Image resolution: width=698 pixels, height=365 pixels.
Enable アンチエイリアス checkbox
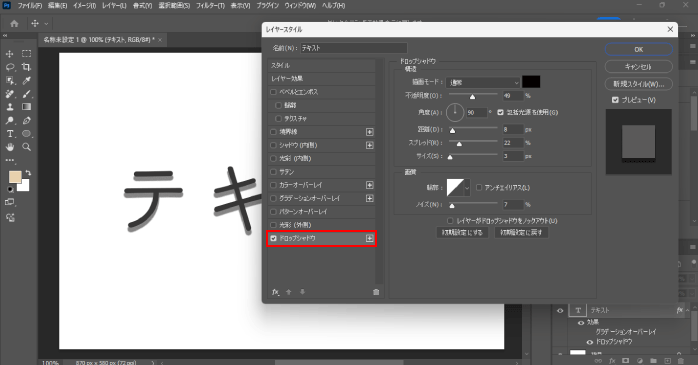click(479, 188)
